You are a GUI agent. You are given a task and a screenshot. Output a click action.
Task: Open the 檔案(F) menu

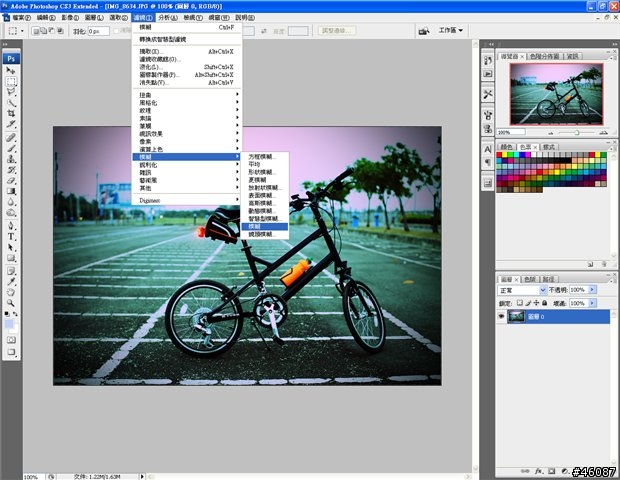(21, 18)
